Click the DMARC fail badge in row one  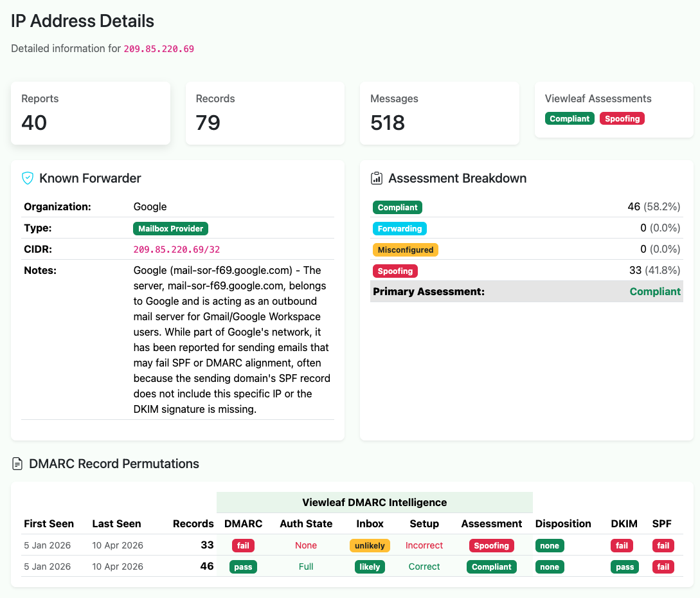(x=243, y=545)
